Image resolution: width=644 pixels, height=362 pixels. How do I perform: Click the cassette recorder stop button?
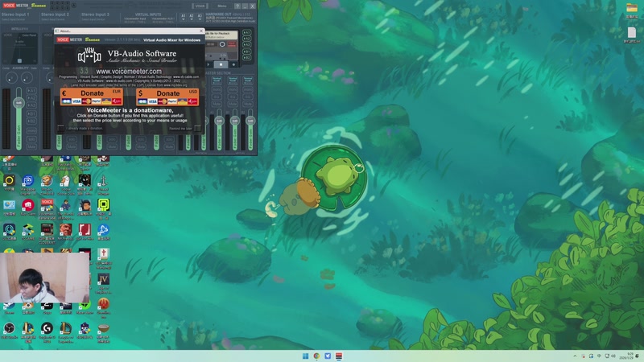tap(221, 64)
